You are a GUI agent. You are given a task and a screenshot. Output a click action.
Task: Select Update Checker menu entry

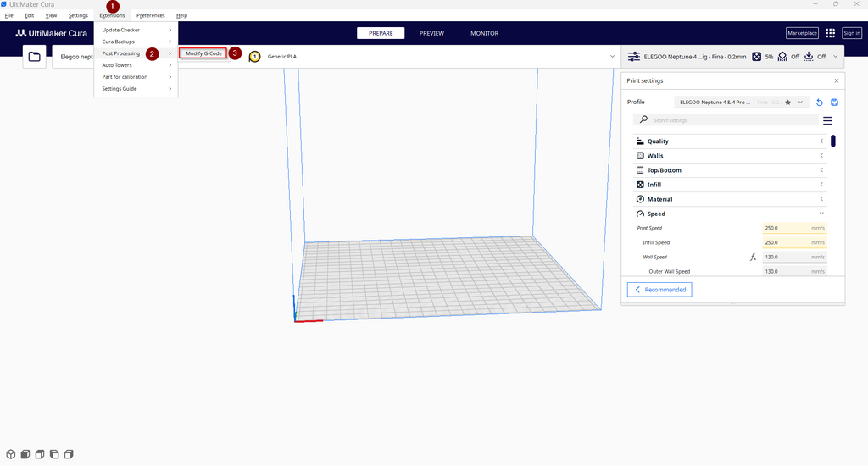pyautogui.click(x=136, y=30)
